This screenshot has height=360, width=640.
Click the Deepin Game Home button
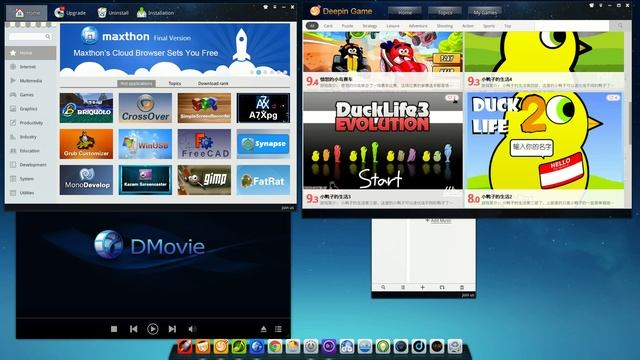pyautogui.click(x=405, y=12)
